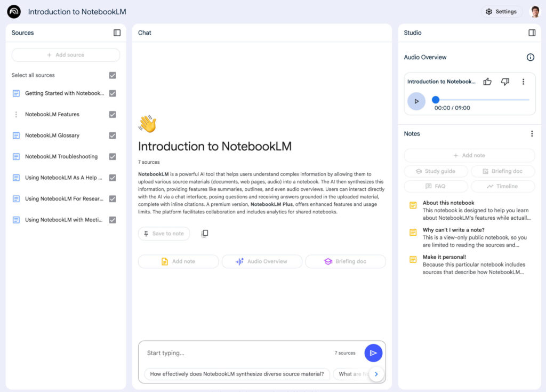The height and width of the screenshot is (392, 546).
Task: Send the chat message with the blue arrow
Action: (373, 353)
